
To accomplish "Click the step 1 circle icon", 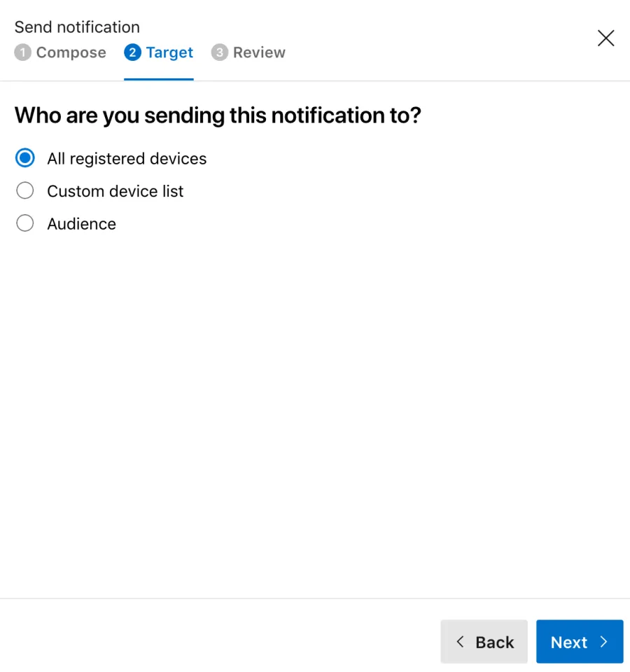I will pyautogui.click(x=22, y=52).
